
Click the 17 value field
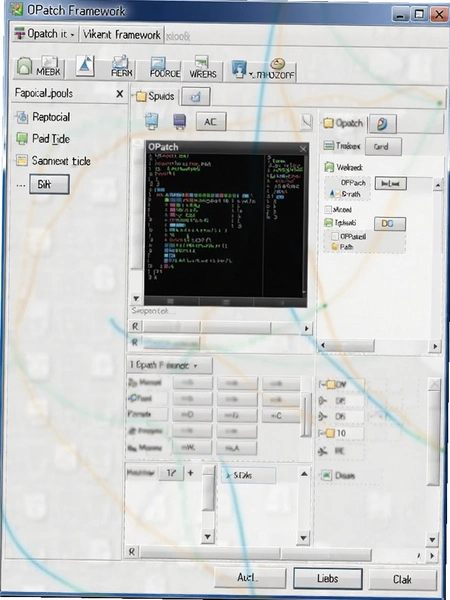pos(171,473)
